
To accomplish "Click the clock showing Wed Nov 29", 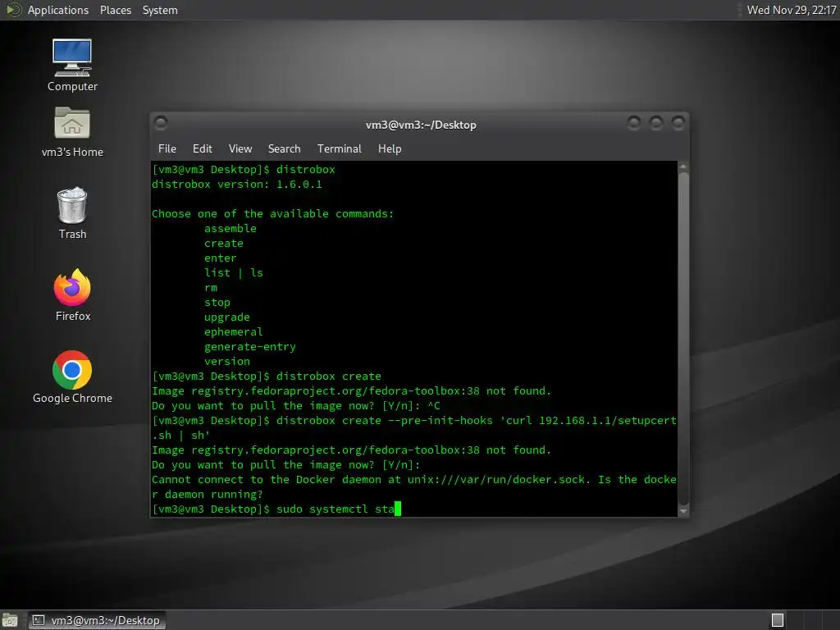I will [x=792, y=10].
